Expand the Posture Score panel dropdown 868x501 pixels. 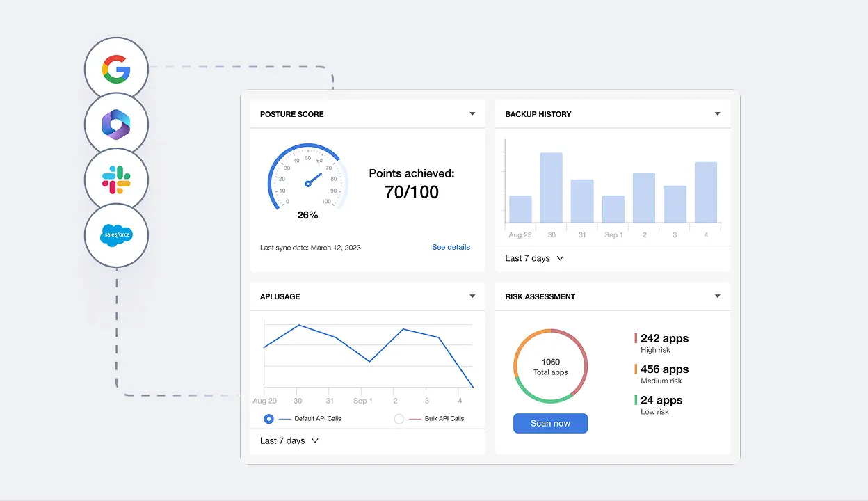[473, 113]
